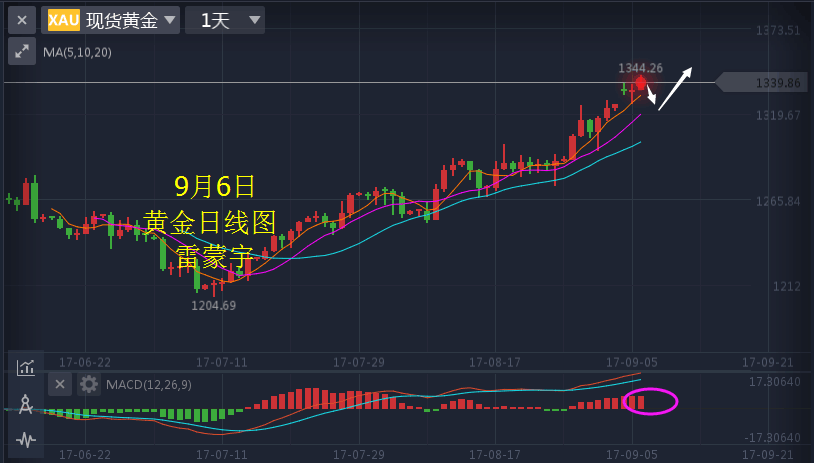Click the red high marker near 1344.26
The height and width of the screenshot is (463, 814).
pyautogui.click(x=641, y=82)
